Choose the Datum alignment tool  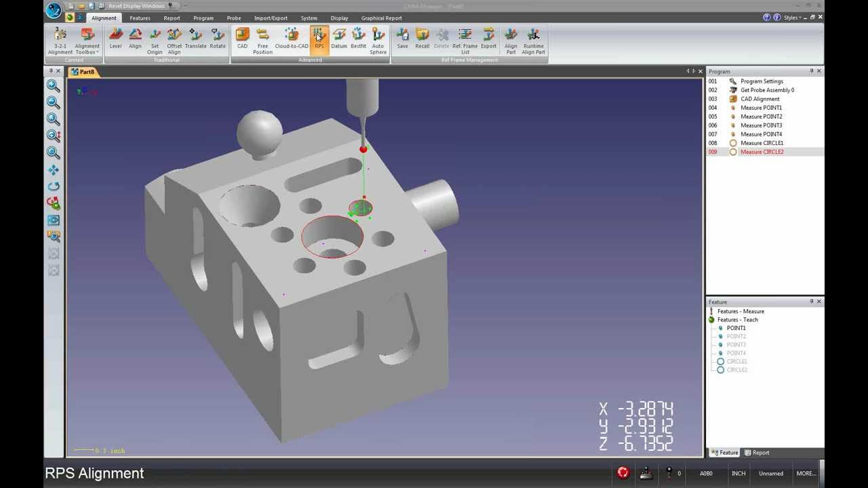[x=338, y=39]
